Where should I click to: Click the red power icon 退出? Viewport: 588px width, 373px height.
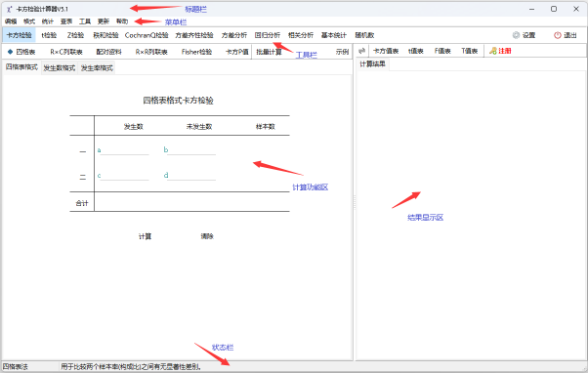[x=558, y=35]
